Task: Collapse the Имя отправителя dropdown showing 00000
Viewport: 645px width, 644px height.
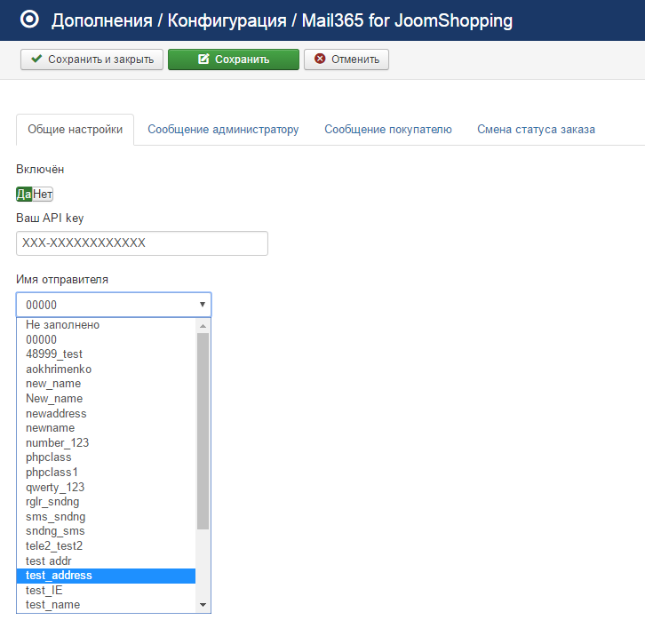Action: click(x=114, y=305)
